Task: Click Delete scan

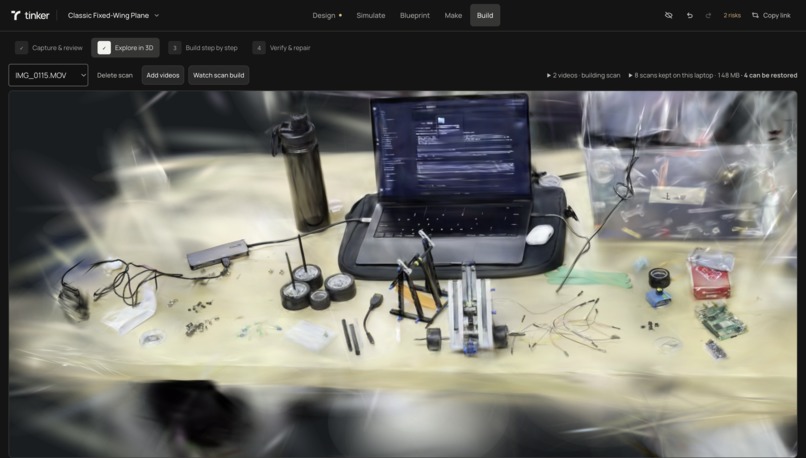Action: click(115, 75)
